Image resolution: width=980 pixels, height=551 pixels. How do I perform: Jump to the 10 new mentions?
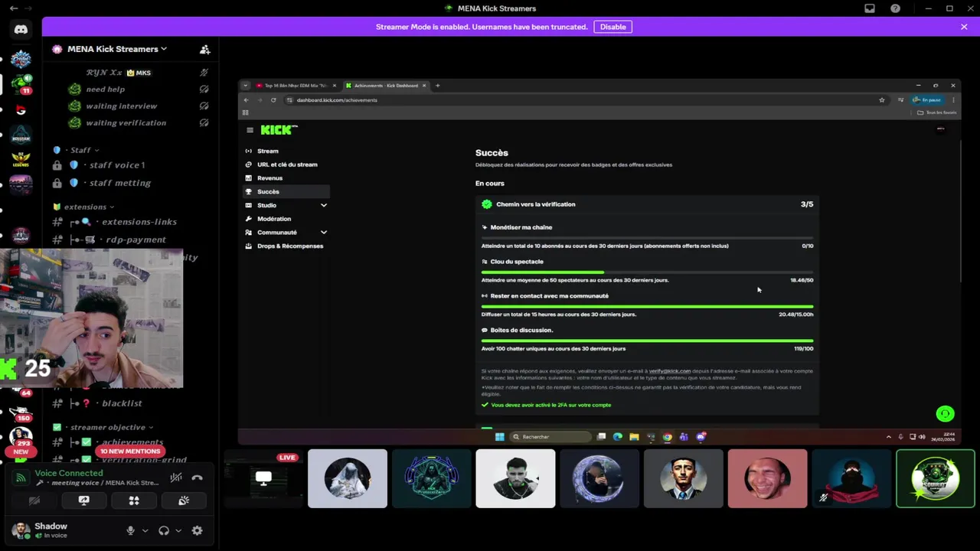click(130, 452)
